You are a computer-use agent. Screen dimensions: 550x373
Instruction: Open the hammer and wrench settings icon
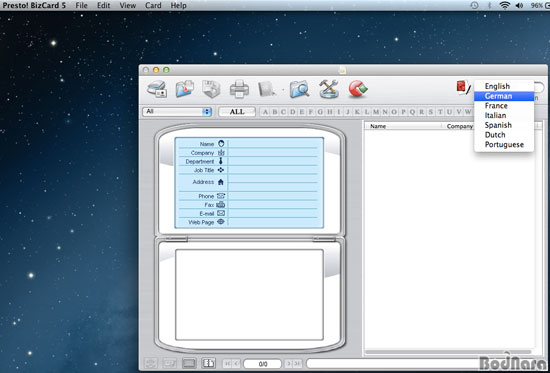point(329,89)
